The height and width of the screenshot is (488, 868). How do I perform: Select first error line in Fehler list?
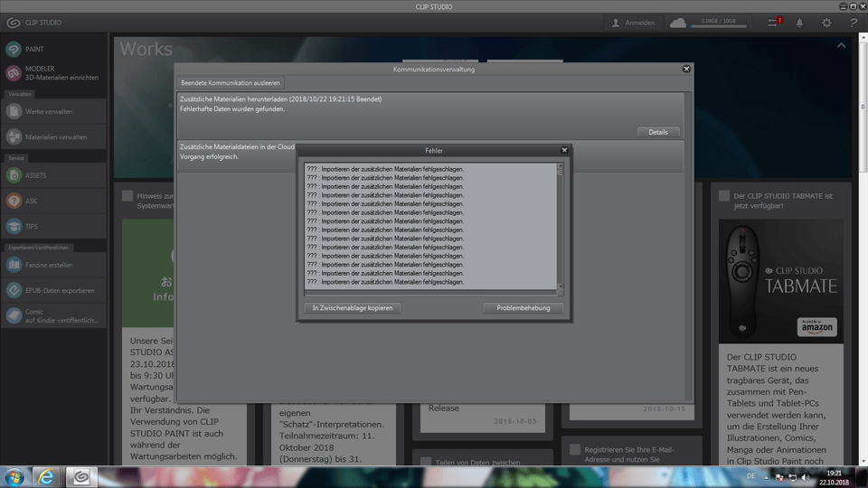point(385,169)
